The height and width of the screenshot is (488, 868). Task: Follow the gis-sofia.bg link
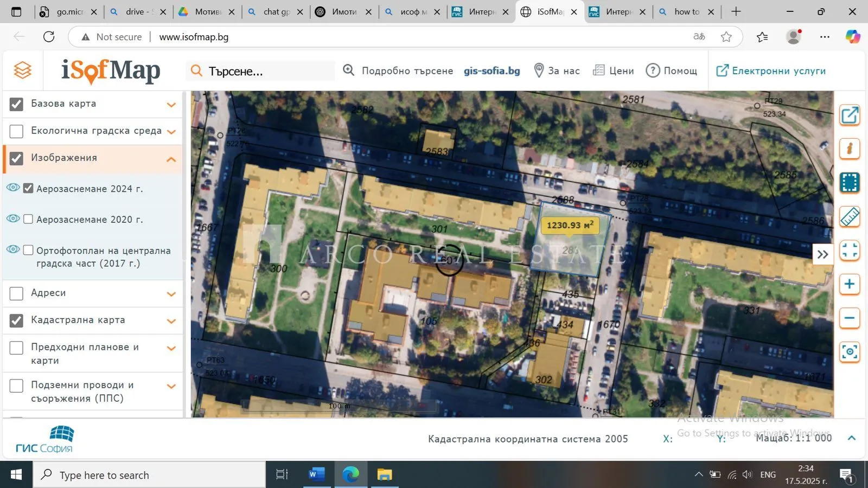(x=492, y=70)
